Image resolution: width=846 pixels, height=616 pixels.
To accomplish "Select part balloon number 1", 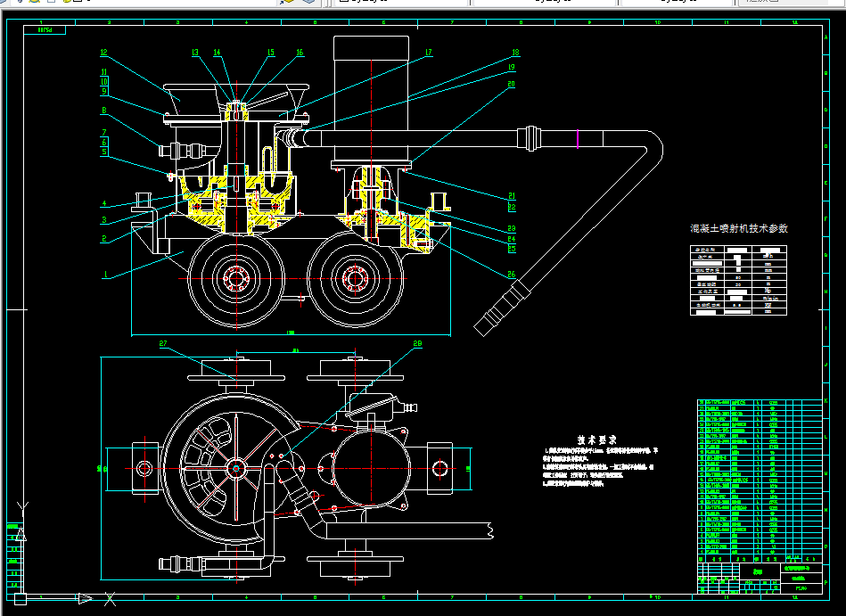I will pyautogui.click(x=106, y=275).
